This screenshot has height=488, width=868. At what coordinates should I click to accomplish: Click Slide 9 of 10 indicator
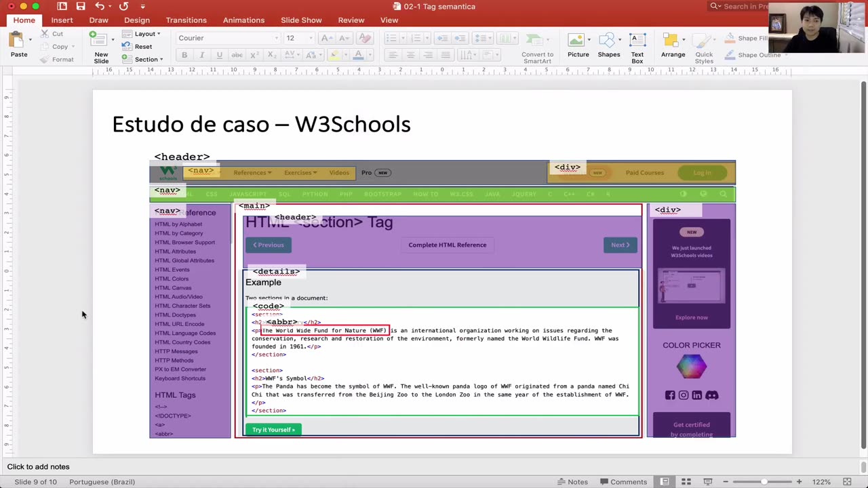[36, 482]
